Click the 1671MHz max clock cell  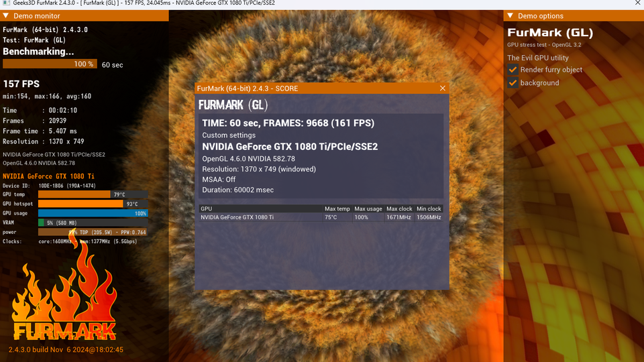[398, 217]
